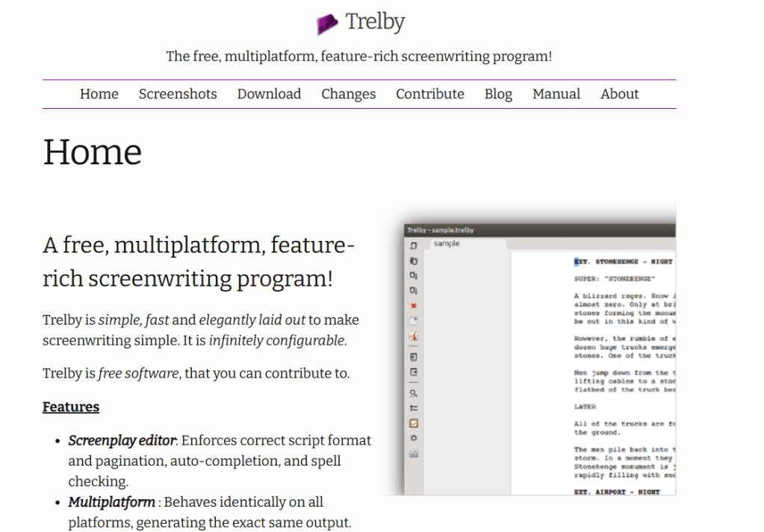Click the Open file icon in Trelby toolbar
The image size is (764, 532).
(414, 260)
